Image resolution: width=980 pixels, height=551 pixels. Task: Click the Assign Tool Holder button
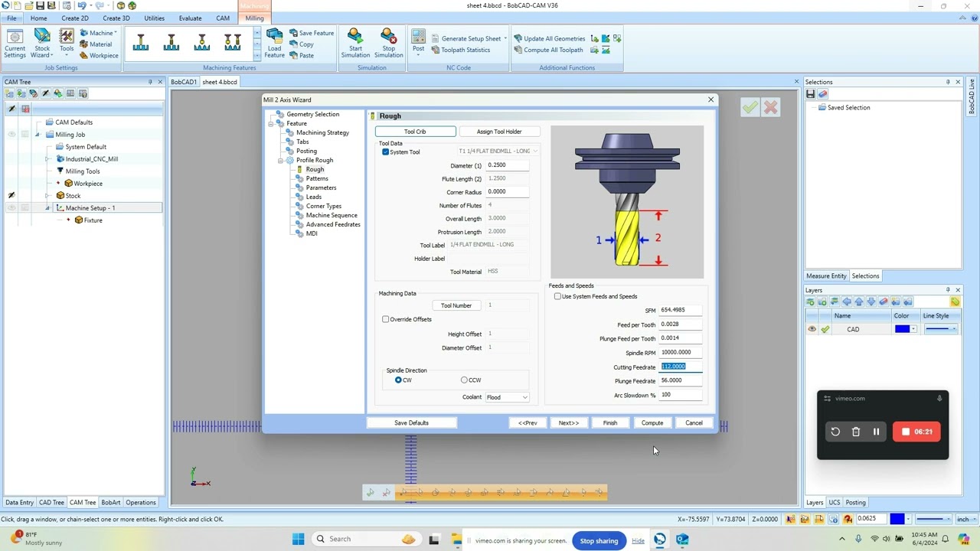click(499, 132)
